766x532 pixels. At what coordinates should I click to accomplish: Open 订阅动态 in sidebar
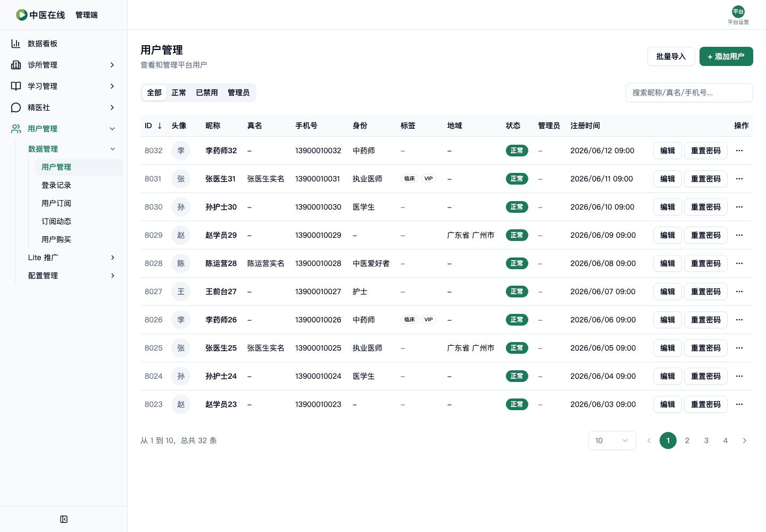pos(79,221)
